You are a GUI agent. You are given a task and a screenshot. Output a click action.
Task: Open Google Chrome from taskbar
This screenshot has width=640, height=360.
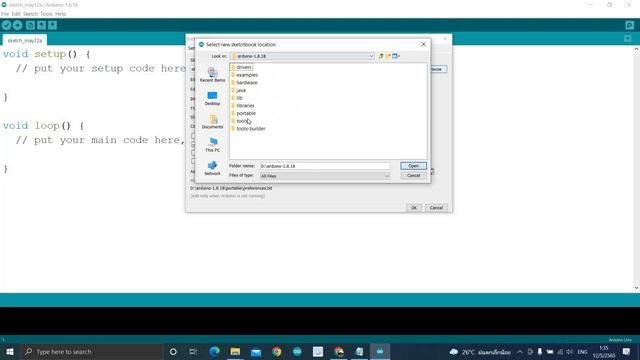point(277,351)
